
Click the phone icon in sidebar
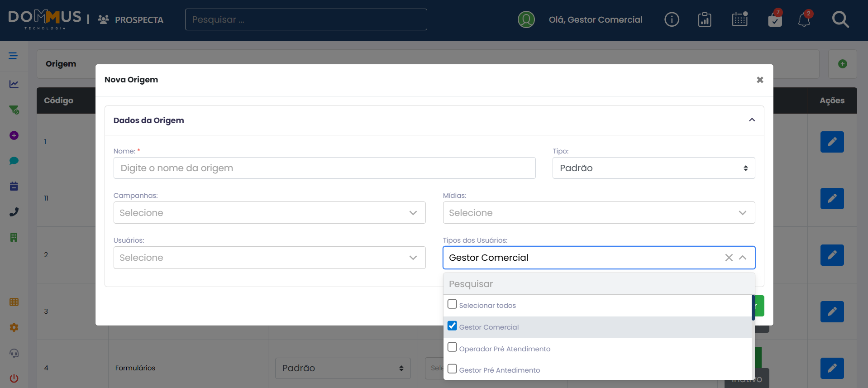[14, 212]
